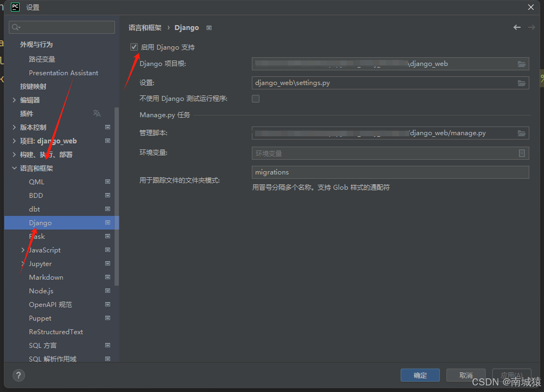Viewport: 544px width, 392px height.
Task: Click 取消 to cancel the dialog
Action: pyautogui.click(x=466, y=375)
